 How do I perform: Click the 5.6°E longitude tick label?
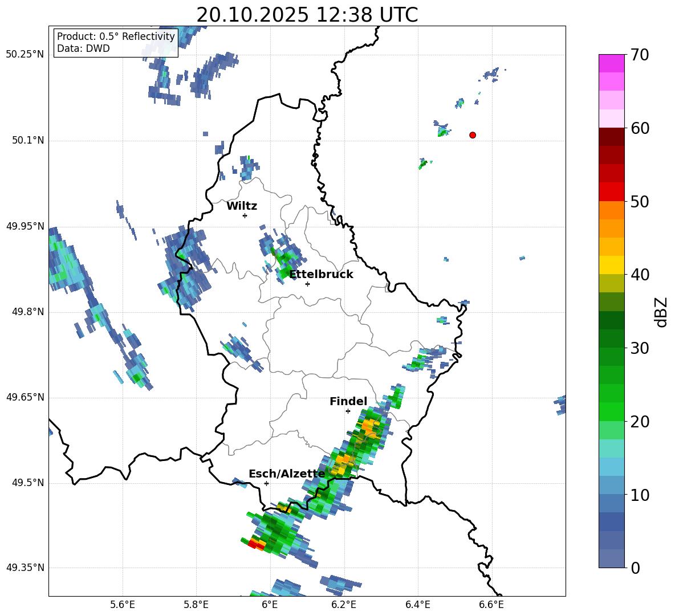[x=123, y=605]
